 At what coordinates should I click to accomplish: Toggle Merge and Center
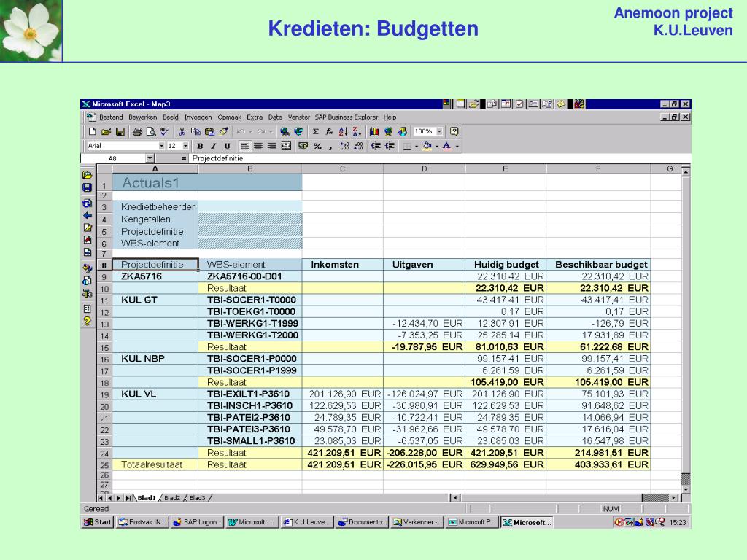286,146
